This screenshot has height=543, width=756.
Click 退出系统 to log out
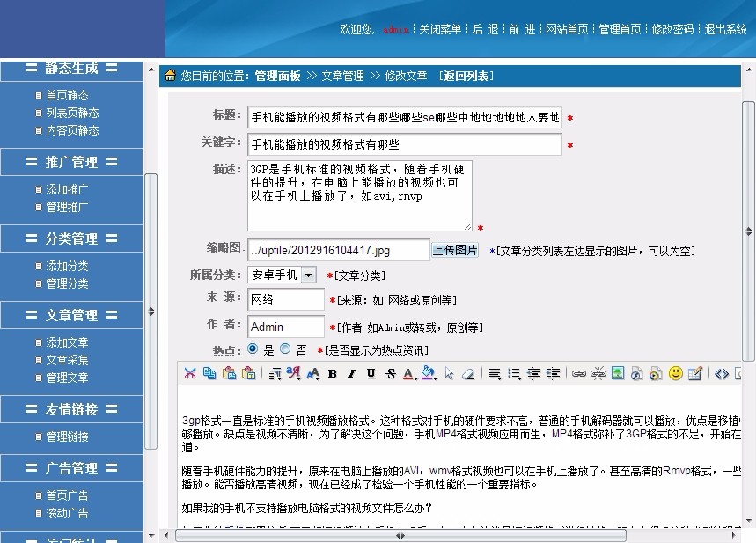click(725, 29)
